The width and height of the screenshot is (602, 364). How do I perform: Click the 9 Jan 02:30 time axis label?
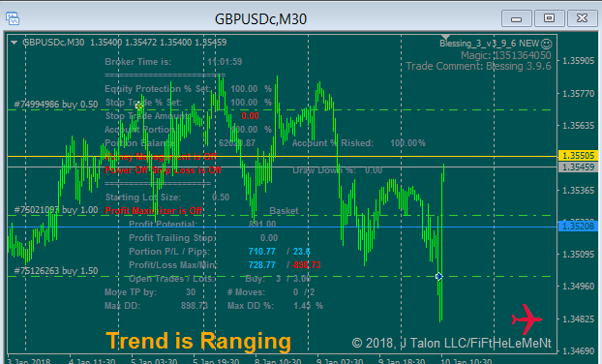pyautogui.click(x=340, y=361)
